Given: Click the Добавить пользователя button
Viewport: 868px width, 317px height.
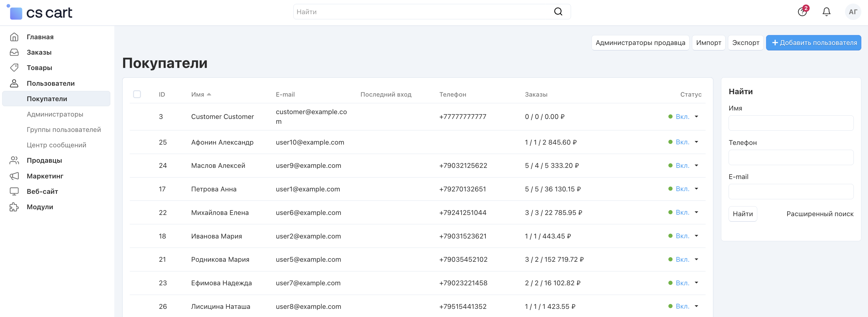Looking at the screenshot, I should [x=814, y=43].
